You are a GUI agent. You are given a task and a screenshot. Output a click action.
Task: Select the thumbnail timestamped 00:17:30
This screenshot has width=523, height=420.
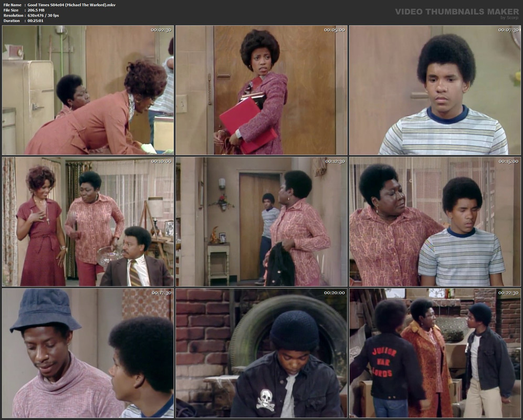[x=88, y=353]
